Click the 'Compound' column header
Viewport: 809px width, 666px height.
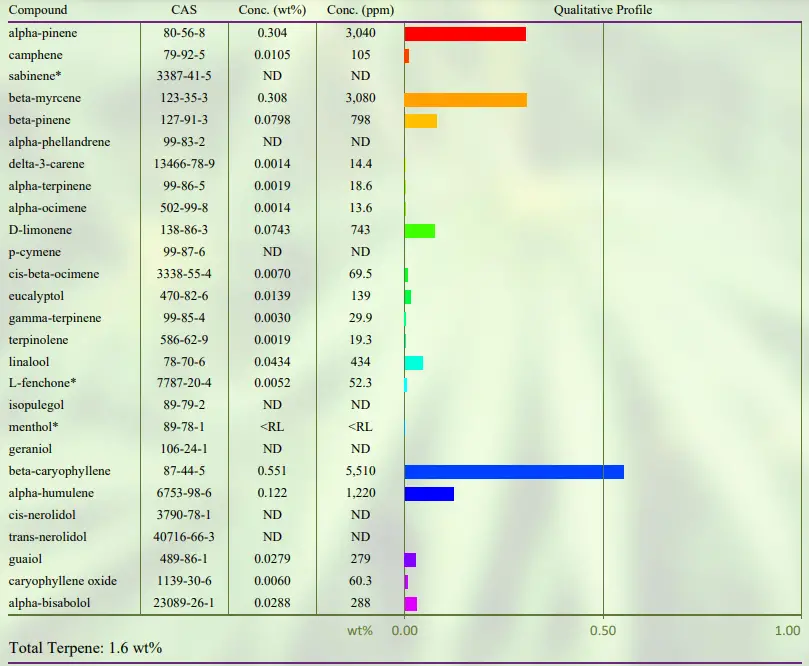[38, 10]
